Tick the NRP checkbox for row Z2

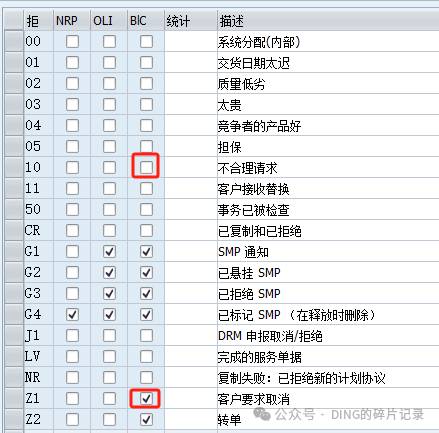pyautogui.click(x=72, y=419)
